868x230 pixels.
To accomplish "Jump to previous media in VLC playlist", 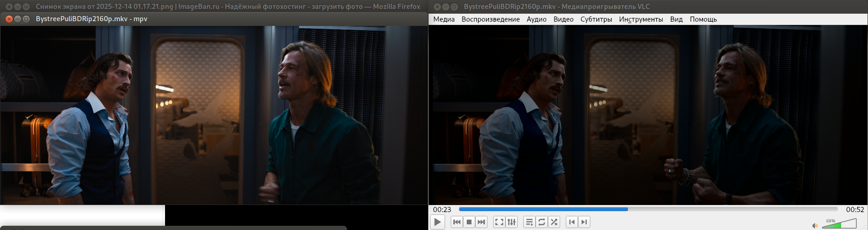I will click(456, 222).
